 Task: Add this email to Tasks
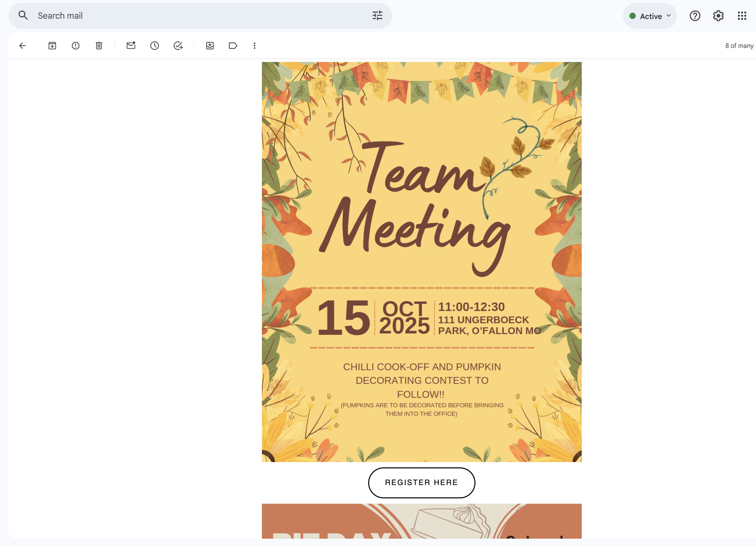pyautogui.click(x=178, y=46)
